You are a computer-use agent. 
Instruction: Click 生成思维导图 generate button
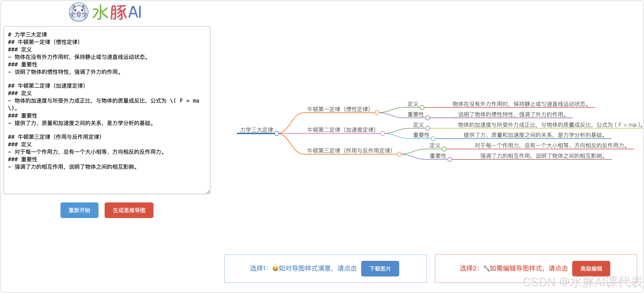point(129,210)
